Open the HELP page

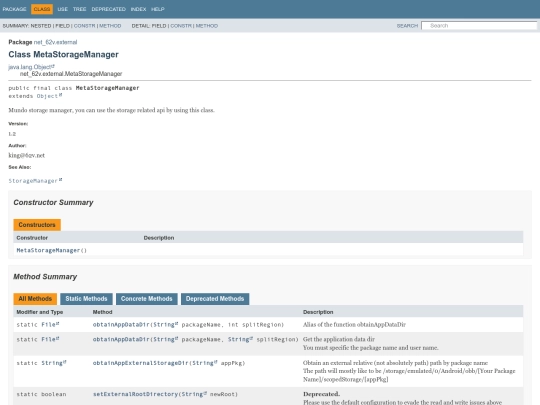(158, 9)
